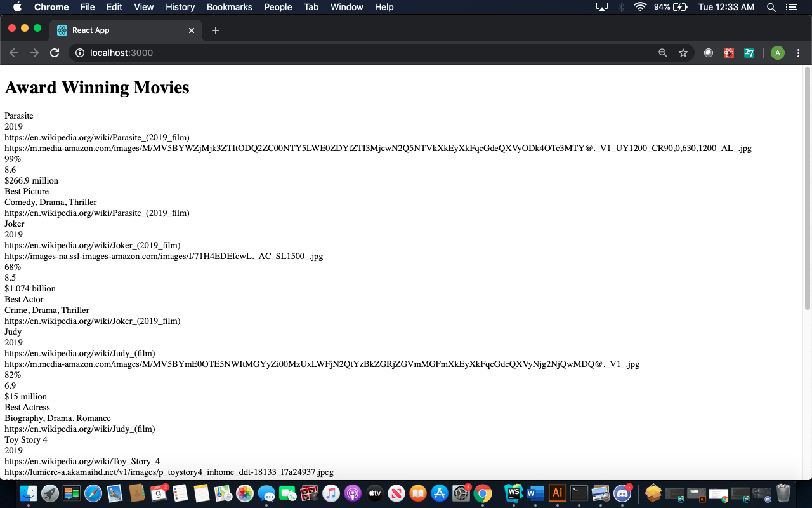Open the zoom magnifier icon in the address bar
Image resolution: width=812 pixels, height=508 pixels.
pos(663,53)
